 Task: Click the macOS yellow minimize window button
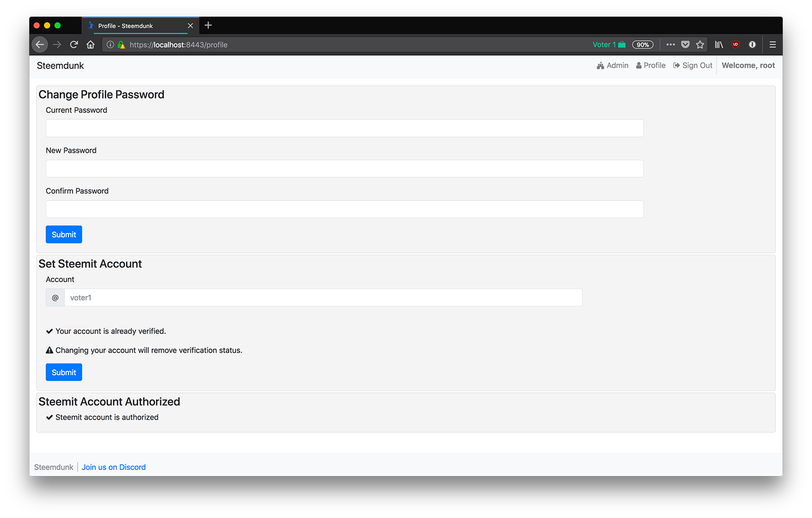[x=47, y=25]
